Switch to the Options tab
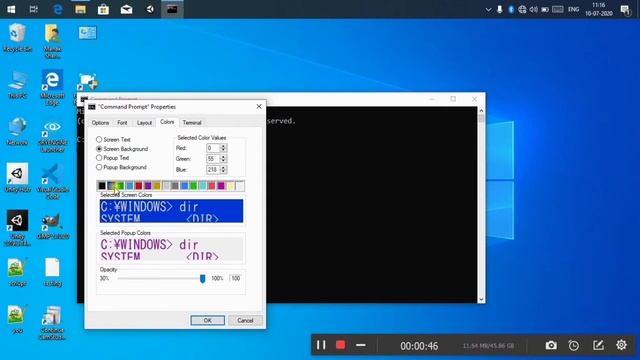 point(100,122)
